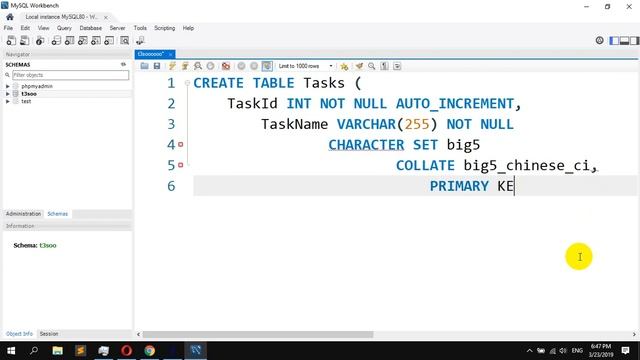Save snippet star icon
The image size is (640, 360).
[344, 66]
